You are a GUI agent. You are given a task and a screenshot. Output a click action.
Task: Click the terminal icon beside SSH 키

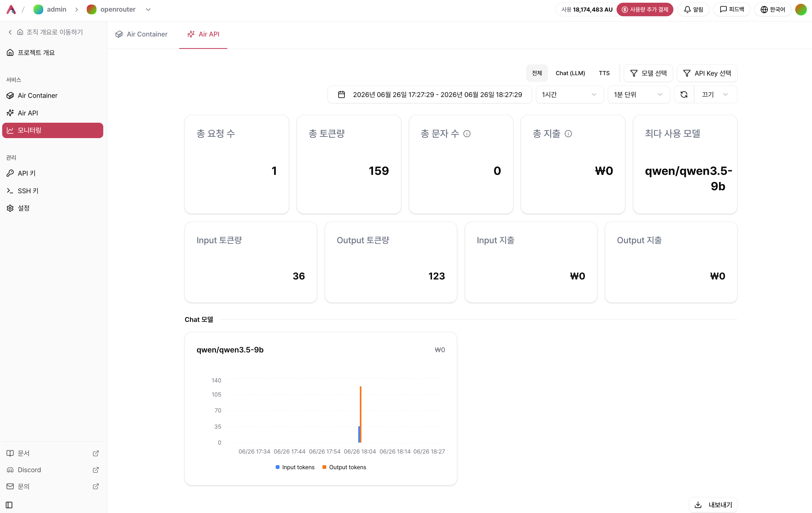(x=10, y=191)
